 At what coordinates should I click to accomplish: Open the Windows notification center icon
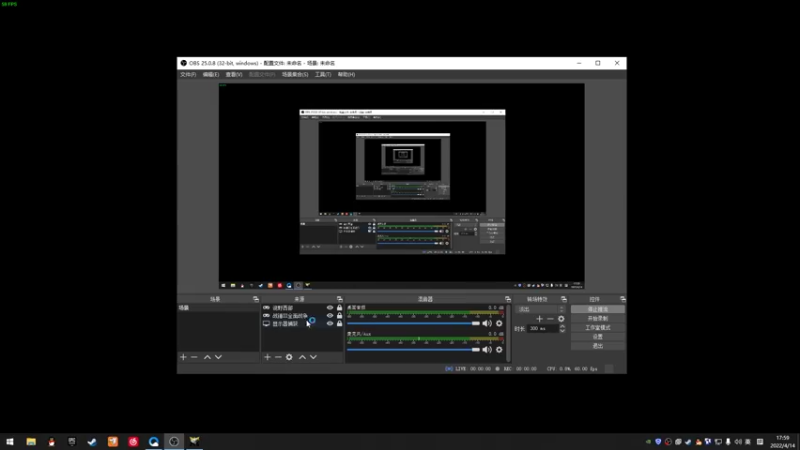pos(760,442)
